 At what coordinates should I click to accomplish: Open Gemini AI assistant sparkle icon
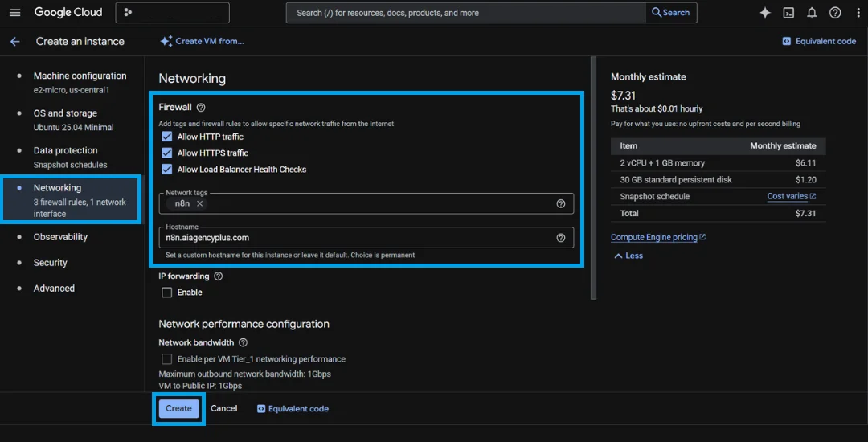click(765, 14)
